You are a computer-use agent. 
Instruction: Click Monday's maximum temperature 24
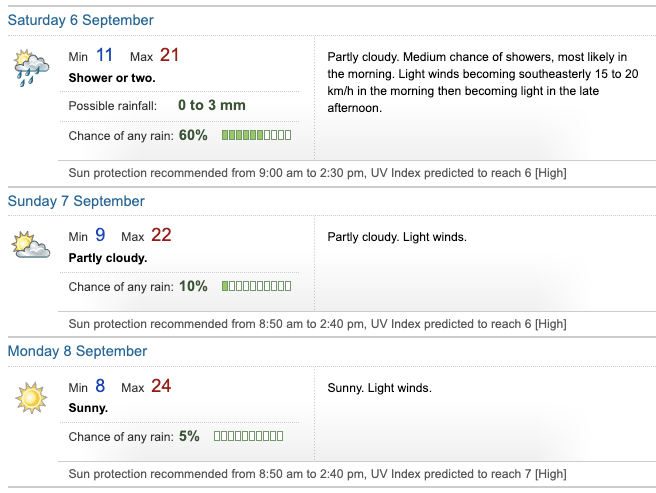tap(161, 386)
